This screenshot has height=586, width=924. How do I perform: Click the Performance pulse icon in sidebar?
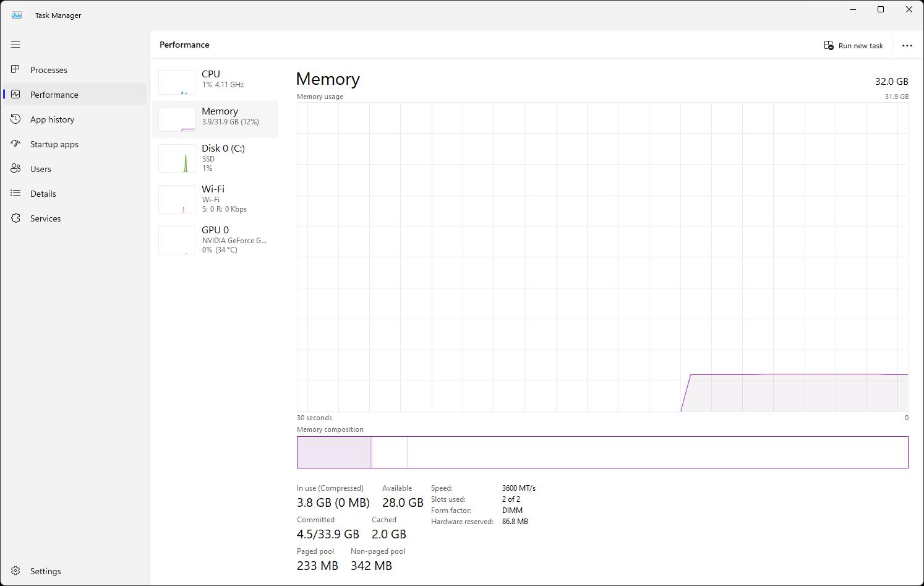[x=15, y=94]
